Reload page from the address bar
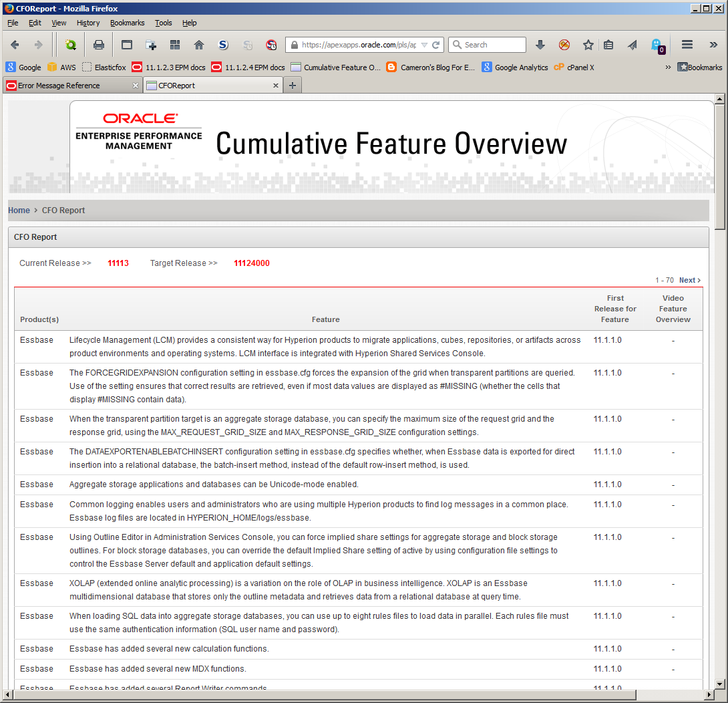 click(435, 45)
